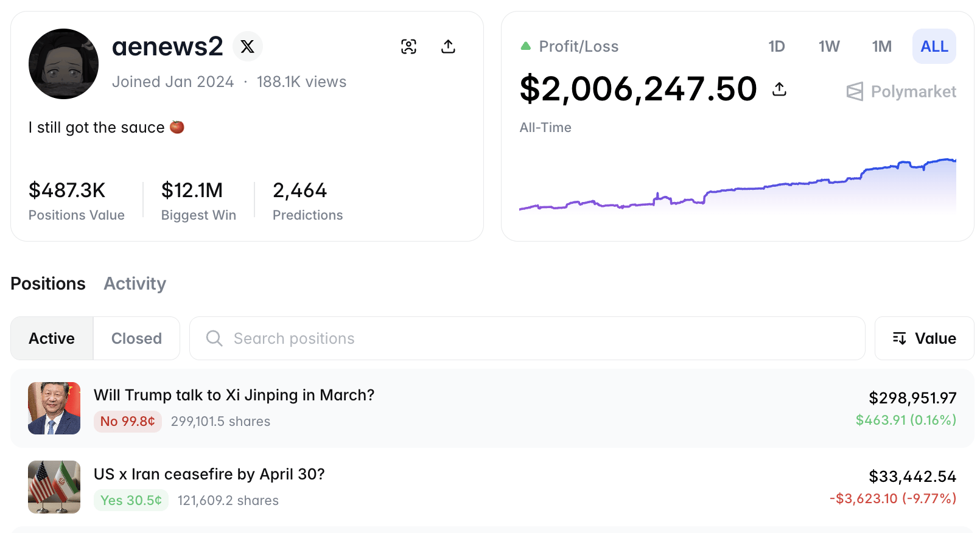This screenshot has width=980, height=533.
Task: Show Active positions
Action: pyautogui.click(x=52, y=338)
